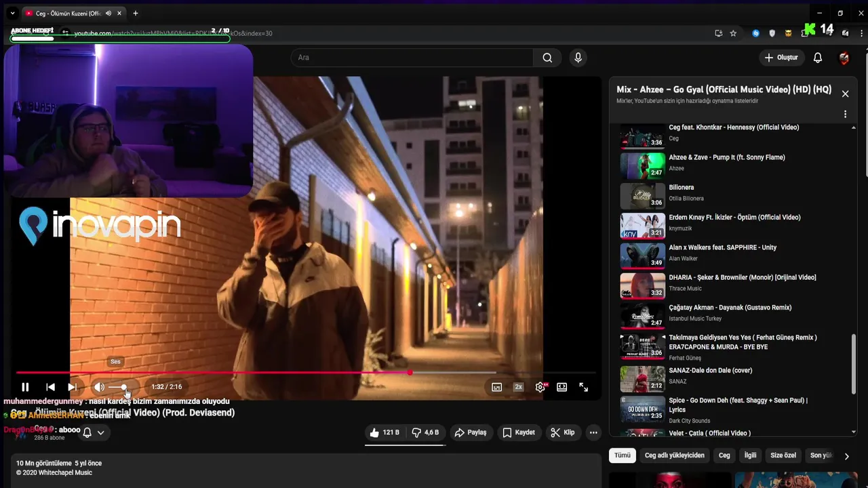Viewport: 868px width, 488px height.
Task: Open the shield extension icon
Action: tap(772, 33)
